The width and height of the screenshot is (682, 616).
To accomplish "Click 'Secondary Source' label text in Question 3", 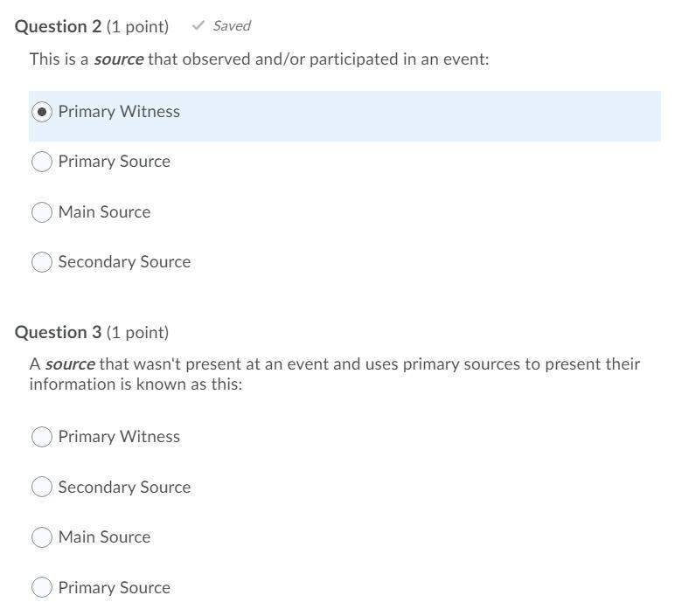I will [x=124, y=488].
